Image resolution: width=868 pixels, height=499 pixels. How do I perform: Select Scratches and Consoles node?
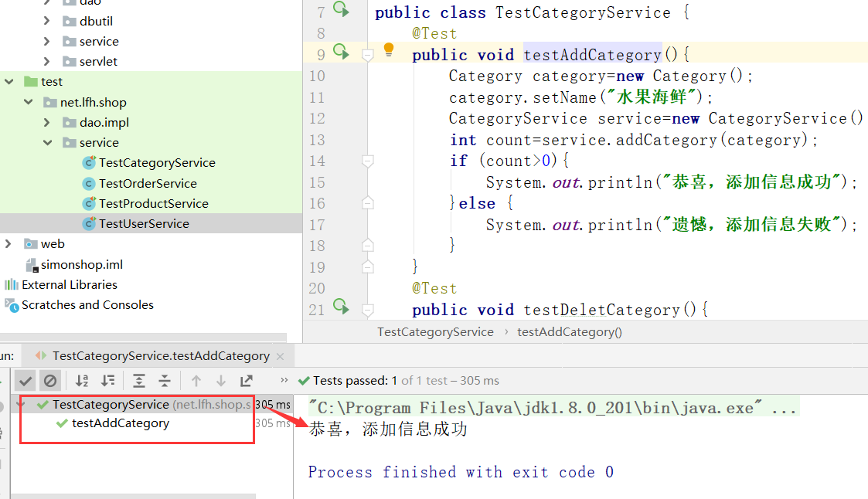(x=87, y=305)
